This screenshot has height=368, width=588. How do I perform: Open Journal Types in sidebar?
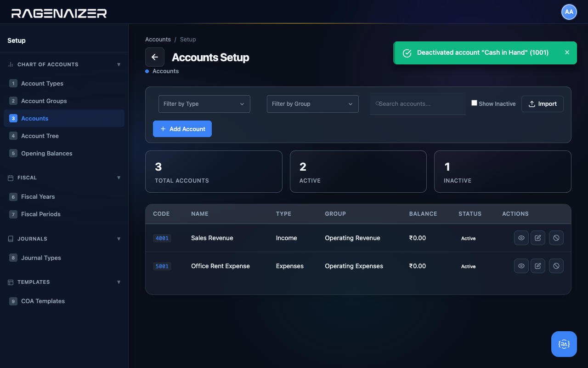click(64, 258)
